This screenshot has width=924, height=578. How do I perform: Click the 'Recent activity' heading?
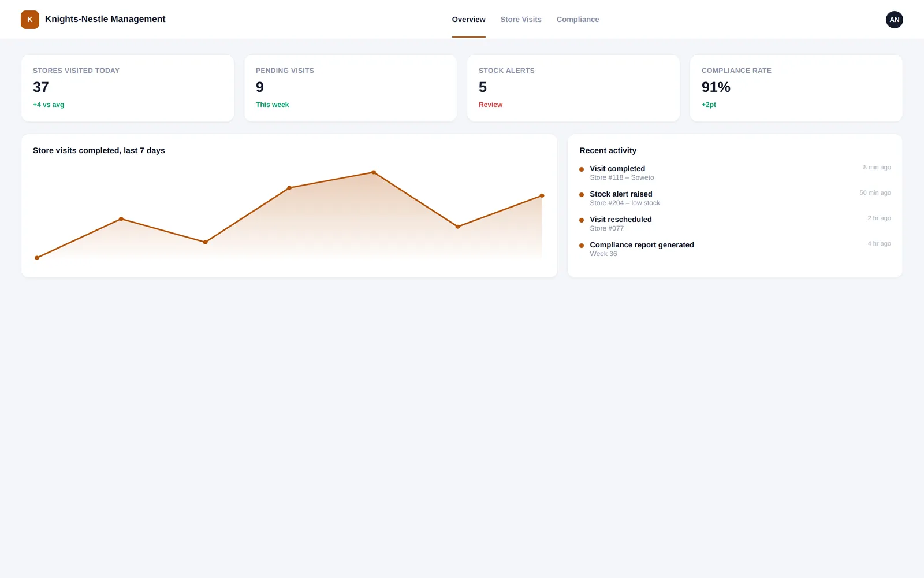tap(608, 150)
